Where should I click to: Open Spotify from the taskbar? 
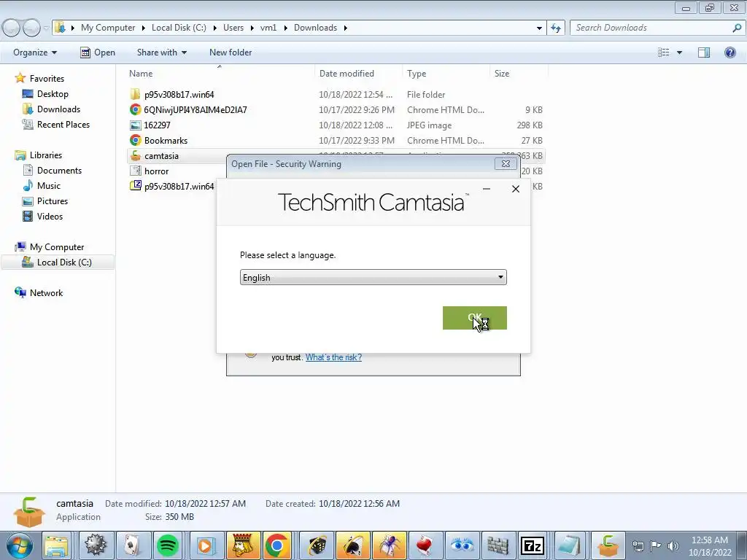pos(167,545)
